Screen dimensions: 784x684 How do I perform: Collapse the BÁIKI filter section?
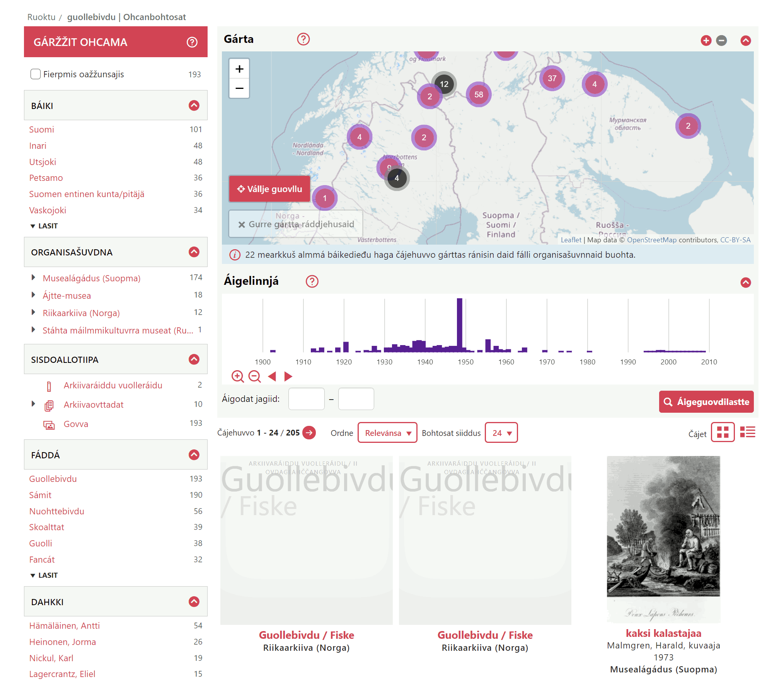(x=194, y=105)
